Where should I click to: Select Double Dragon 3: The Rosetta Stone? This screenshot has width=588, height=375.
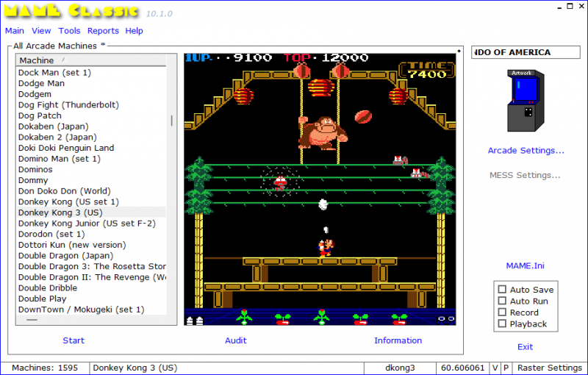(92, 266)
